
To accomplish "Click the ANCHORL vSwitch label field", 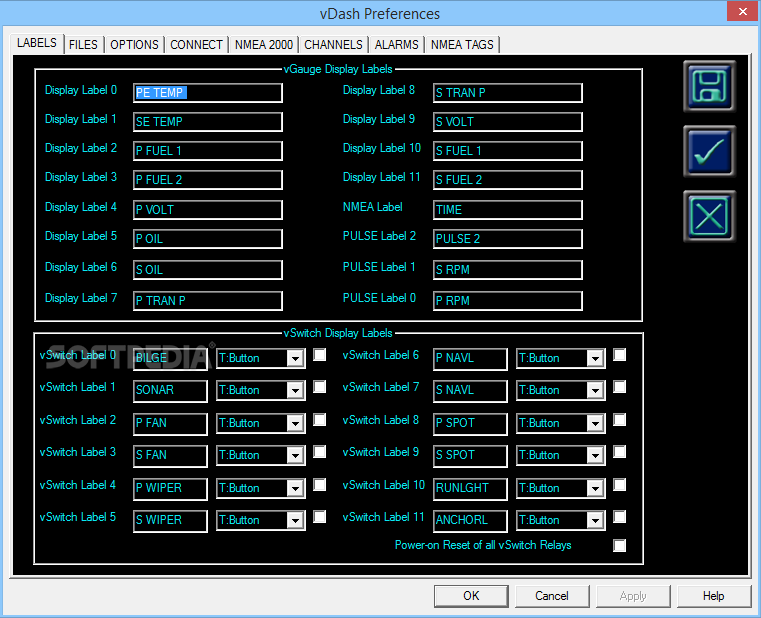I will click(x=470, y=521).
